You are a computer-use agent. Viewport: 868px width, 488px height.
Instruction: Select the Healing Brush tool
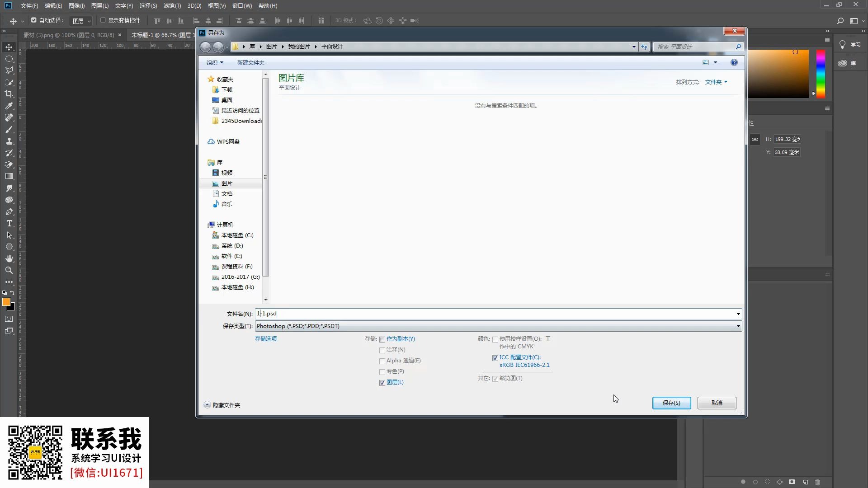click(x=9, y=117)
